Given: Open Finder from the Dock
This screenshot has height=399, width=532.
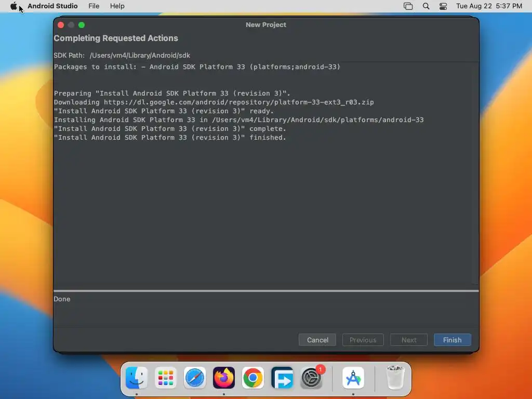Looking at the screenshot, I should [x=137, y=378].
